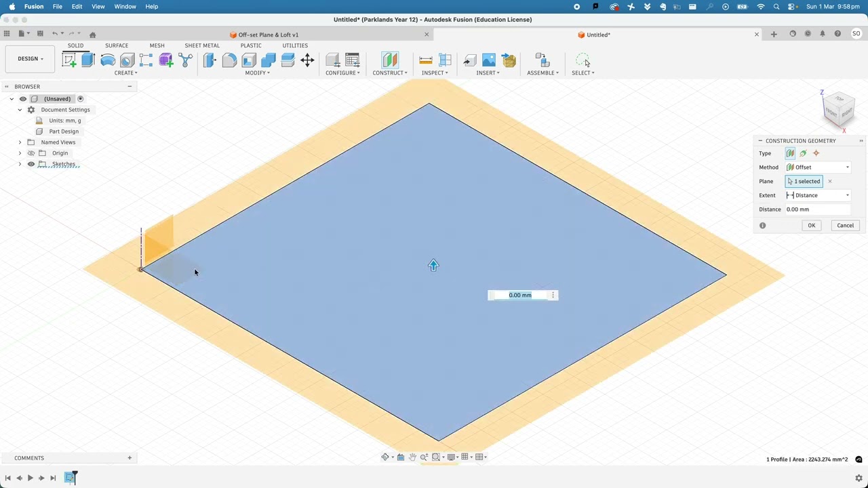Click Cancel in Construction Geometry dialog
868x488 pixels.
(845, 225)
